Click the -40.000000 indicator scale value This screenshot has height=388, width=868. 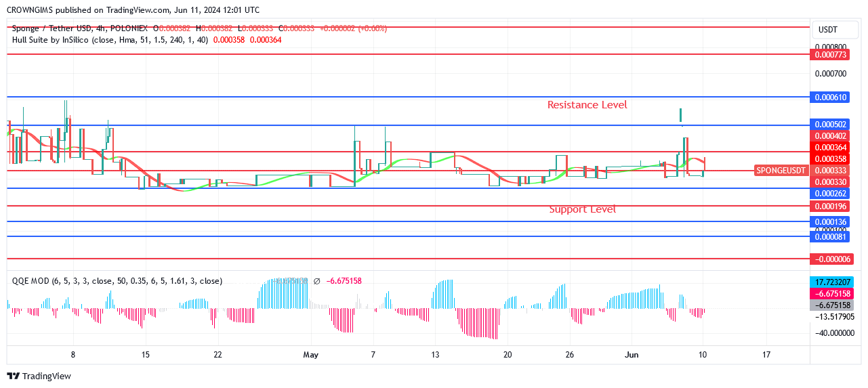tap(833, 333)
